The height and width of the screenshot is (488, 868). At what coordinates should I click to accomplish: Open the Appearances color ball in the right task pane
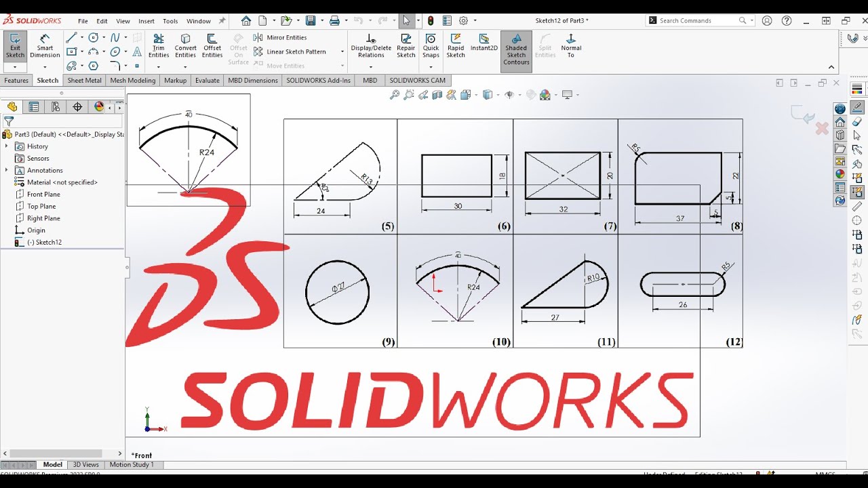coord(840,175)
